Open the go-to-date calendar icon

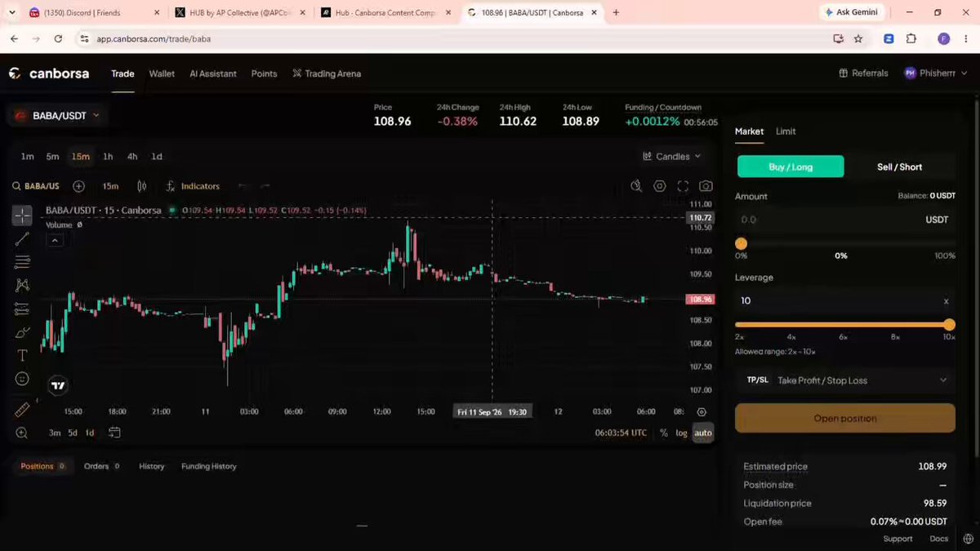pos(114,433)
